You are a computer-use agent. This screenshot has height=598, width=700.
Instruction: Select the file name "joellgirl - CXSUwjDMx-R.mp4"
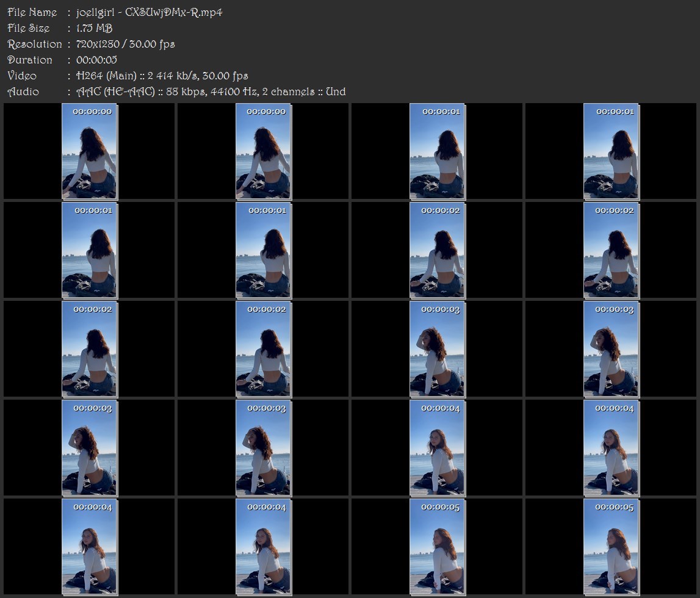pyautogui.click(x=149, y=12)
